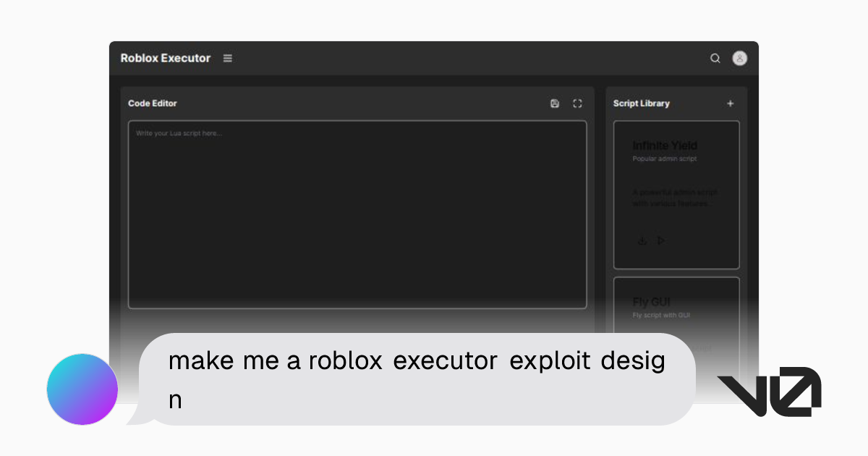Add a new script with the plus icon
Viewport: 868px width, 456px height.
730,104
